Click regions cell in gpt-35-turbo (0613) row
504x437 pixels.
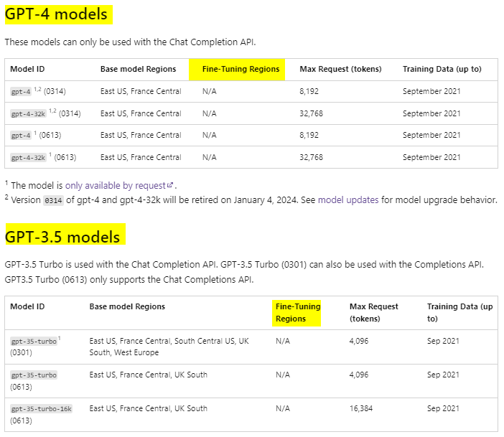[148, 375]
